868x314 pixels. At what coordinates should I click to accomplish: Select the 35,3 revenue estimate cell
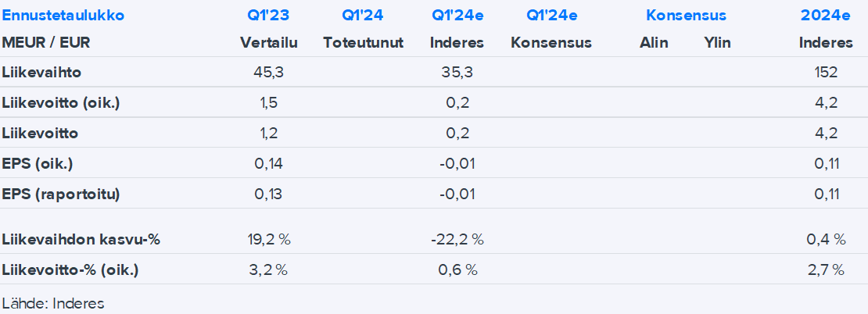457,73
